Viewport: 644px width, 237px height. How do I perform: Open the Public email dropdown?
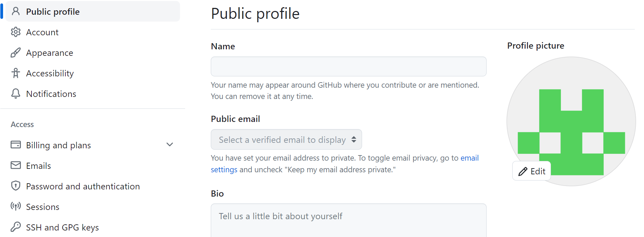[286, 140]
